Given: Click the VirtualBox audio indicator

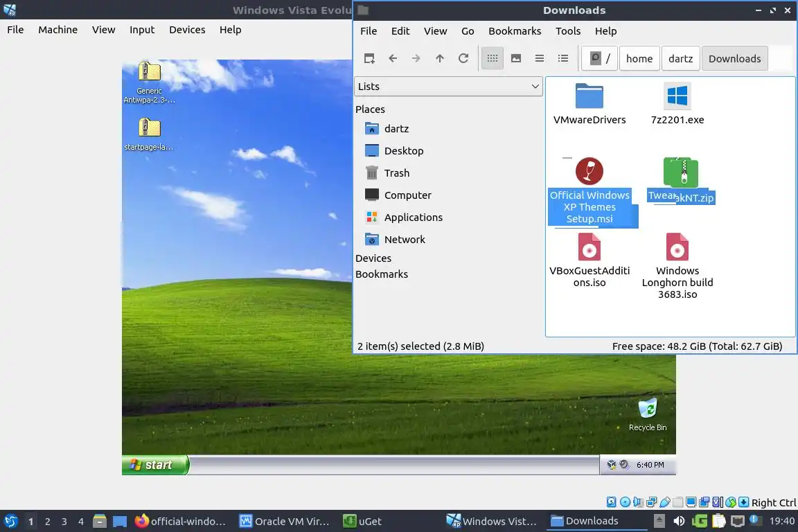Looking at the screenshot, I should (638, 502).
